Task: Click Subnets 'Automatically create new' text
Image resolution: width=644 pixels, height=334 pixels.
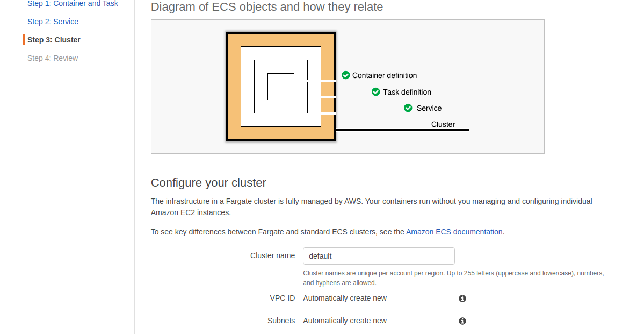Action: [345, 321]
